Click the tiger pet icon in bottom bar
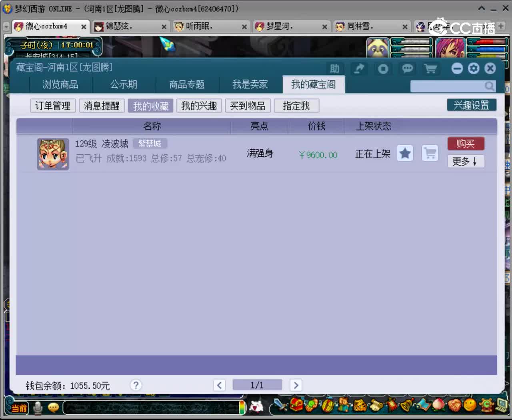The height and width of the screenshot is (420, 512). coord(359,405)
